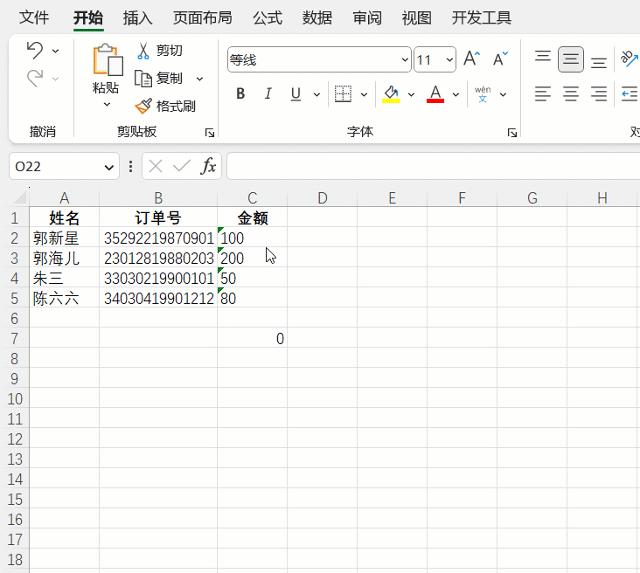
Task: Select cell containing 郭新星
Action: coord(64,238)
